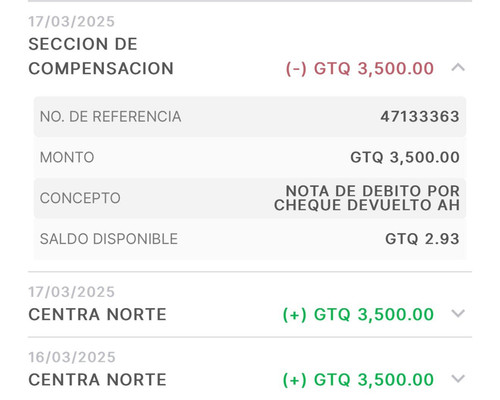Open the SECCION DE COMPENSACION transaction title
The image size is (500, 400).
pyautogui.click(x=101, y=56)
